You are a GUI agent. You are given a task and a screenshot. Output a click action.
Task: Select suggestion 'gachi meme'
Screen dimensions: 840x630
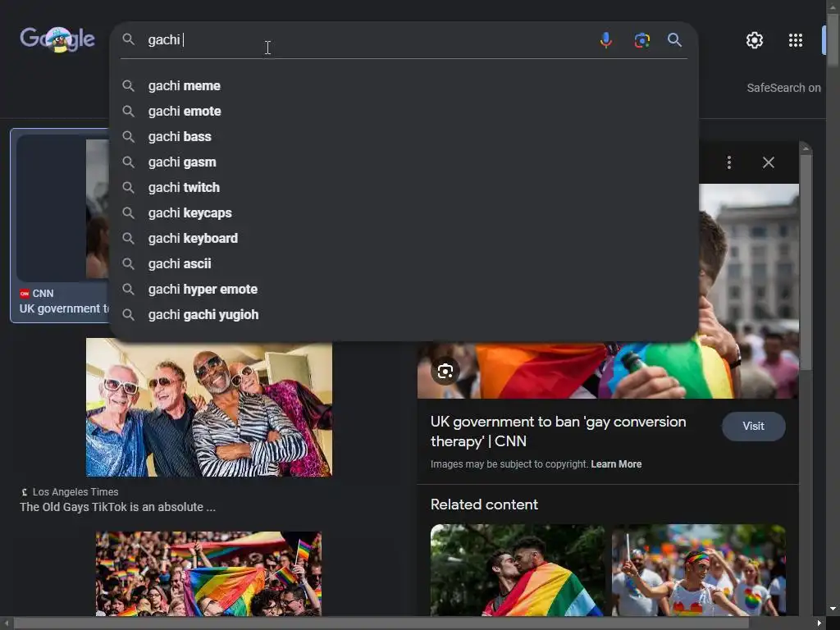pos(404,85)
